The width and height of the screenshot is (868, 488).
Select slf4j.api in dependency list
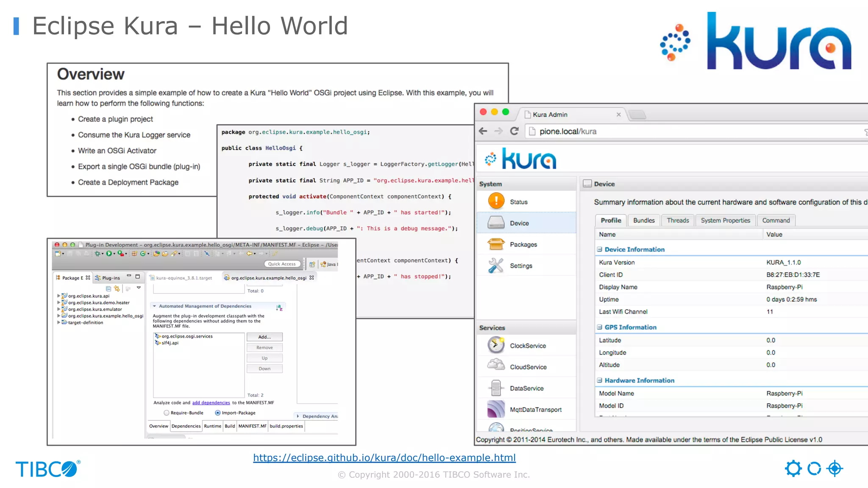[x=167, y=343]
